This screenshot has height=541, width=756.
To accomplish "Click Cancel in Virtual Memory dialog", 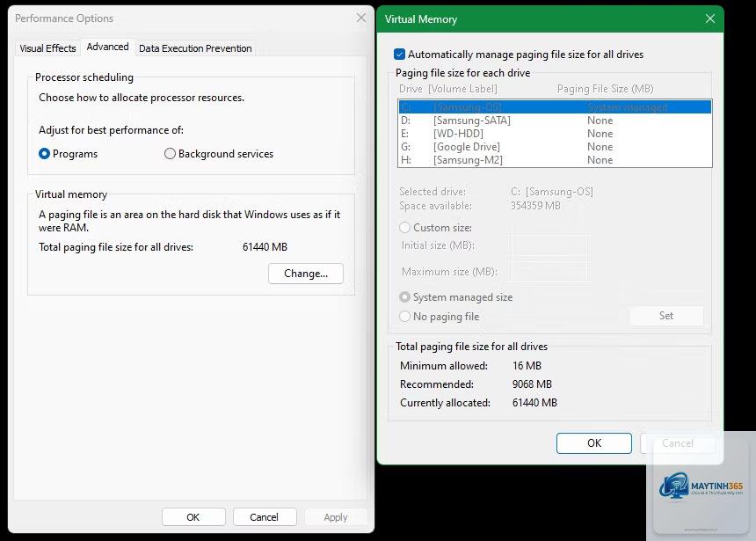I will coord(678,443).
